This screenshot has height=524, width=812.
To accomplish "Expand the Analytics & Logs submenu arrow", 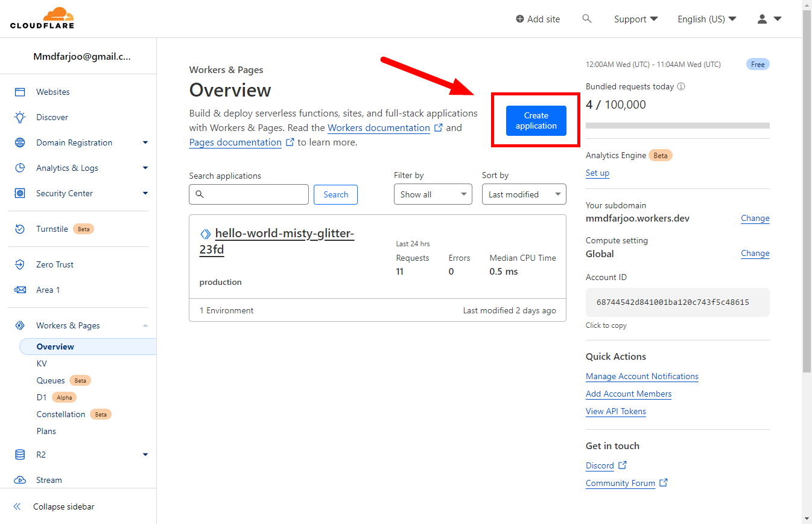I will pyautogui.click(x=145, y=168).
